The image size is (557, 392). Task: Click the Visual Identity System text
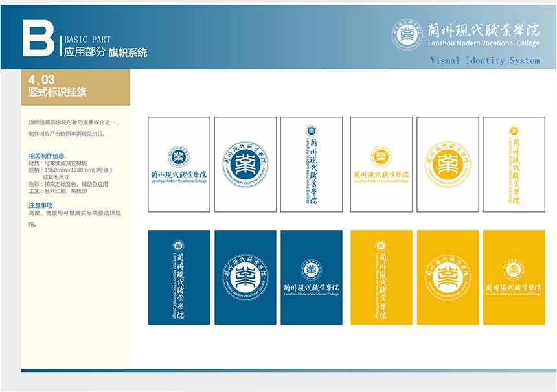point(484,60)
